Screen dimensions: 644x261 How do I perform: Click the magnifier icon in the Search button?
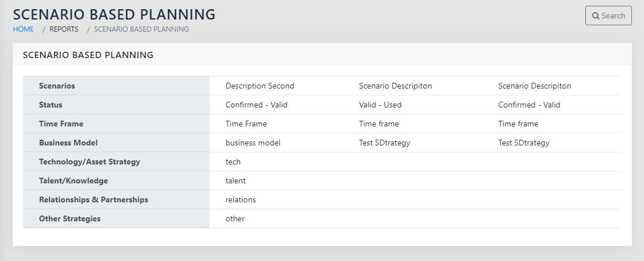596,16
